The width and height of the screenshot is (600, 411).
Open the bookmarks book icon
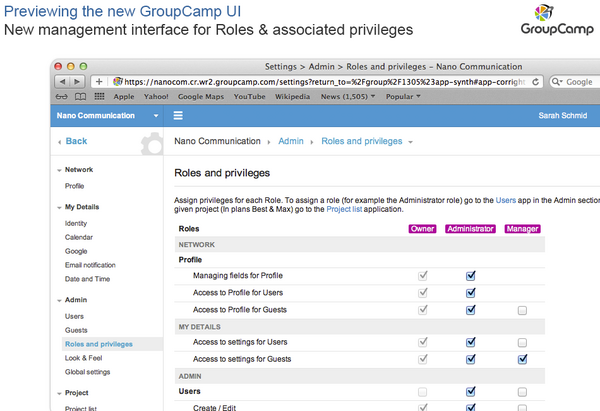(80, 96)
